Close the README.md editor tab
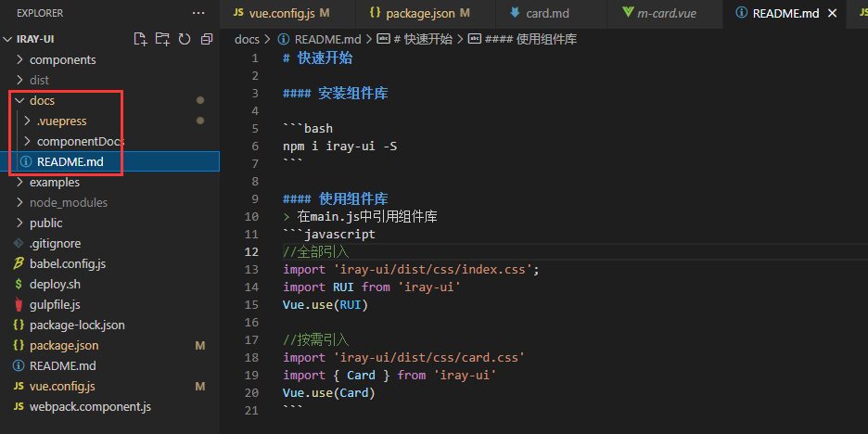The width and height of the screenshot is (868, 434). click(832, 14)
